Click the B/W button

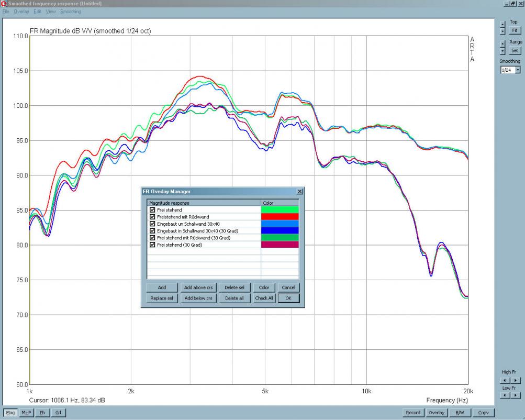coord(460,413)
